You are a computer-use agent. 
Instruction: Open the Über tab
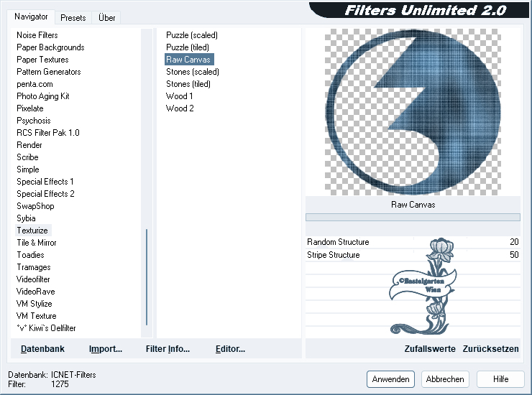[x=106, y=18]
